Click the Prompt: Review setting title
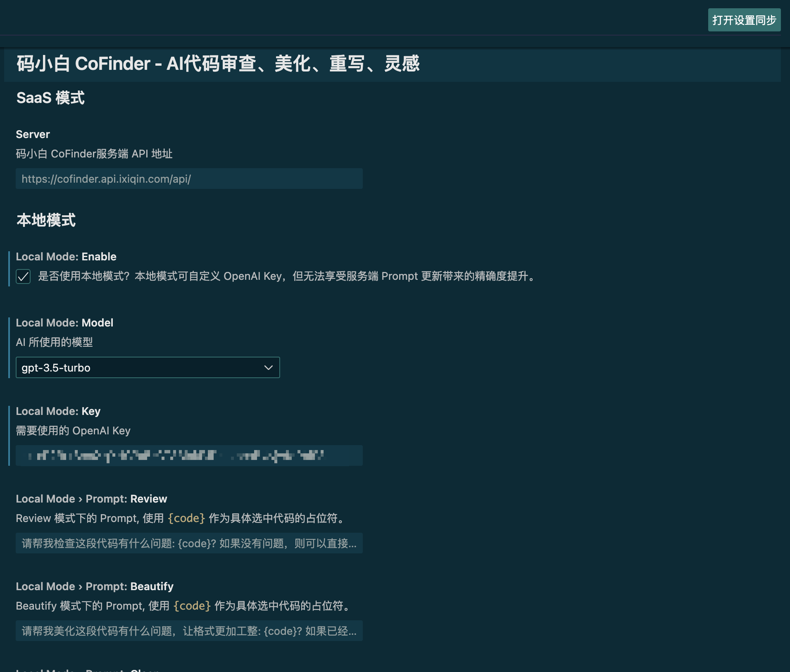The height and width of the screenshot is (672, 790). point(91,499)
